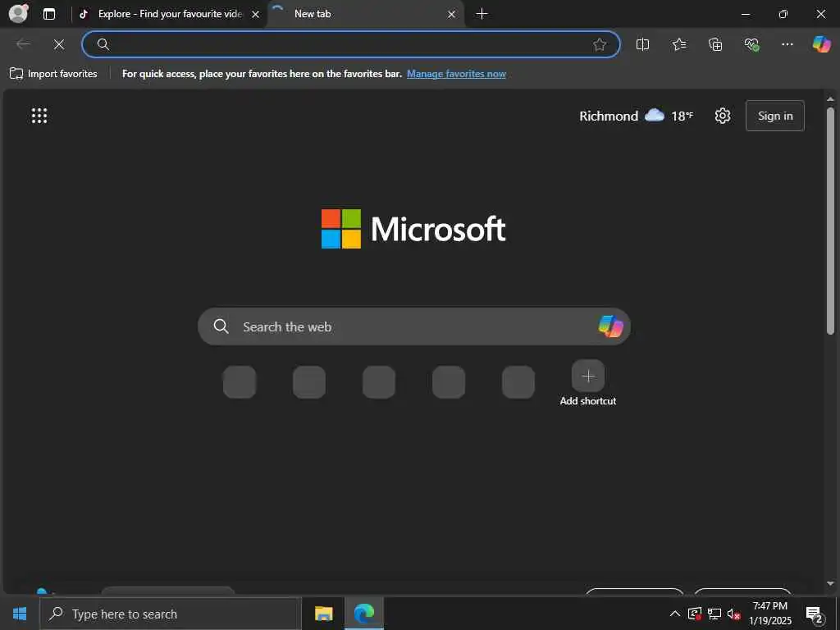View the Richmond weather widget
The width and height of the screenshot is (840, 630).
(636, 116)
